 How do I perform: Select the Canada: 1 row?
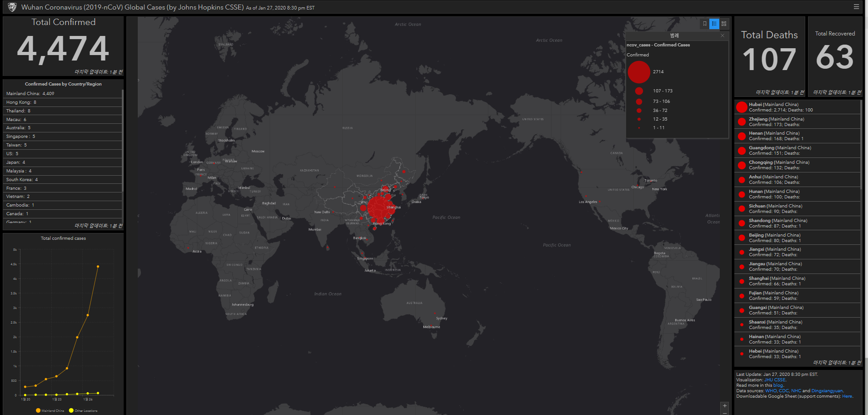pyautogui.click(x=63, y=214)
